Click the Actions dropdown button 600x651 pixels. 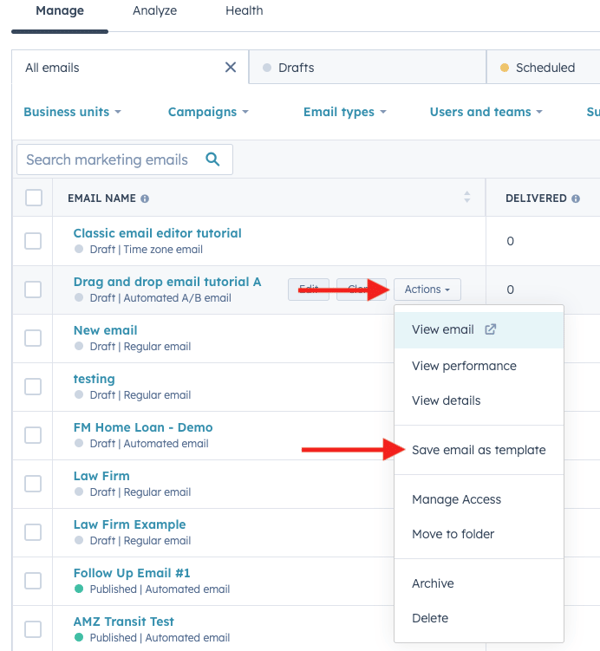tap(427, 289)
